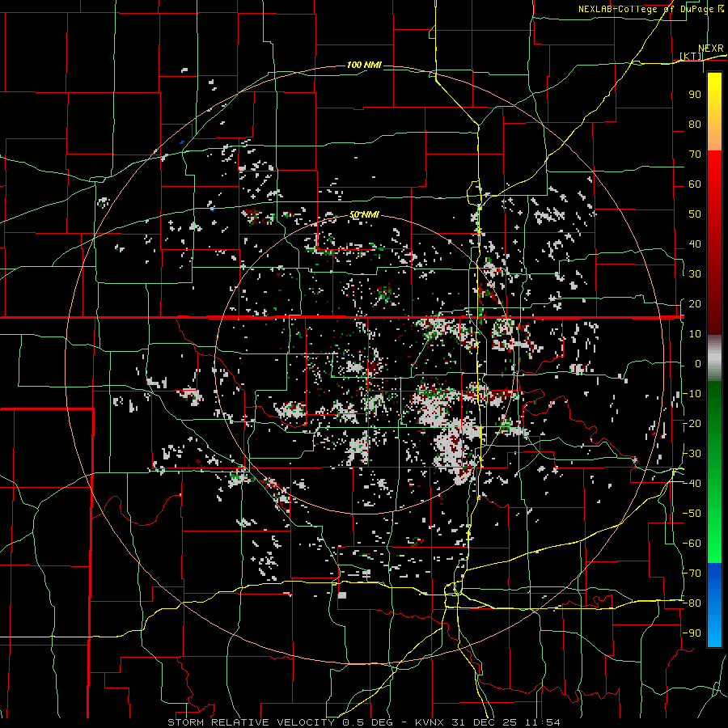Click the 40 value on velocity scale
Viewport: 728px width, 728px height.
click(695, 243)
